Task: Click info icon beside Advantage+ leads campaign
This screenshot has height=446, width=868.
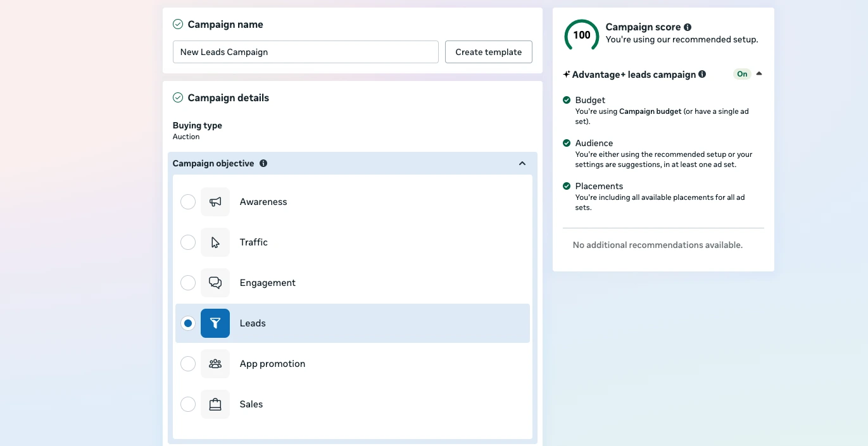Action: pyautogui.click(x=702, y=75)
